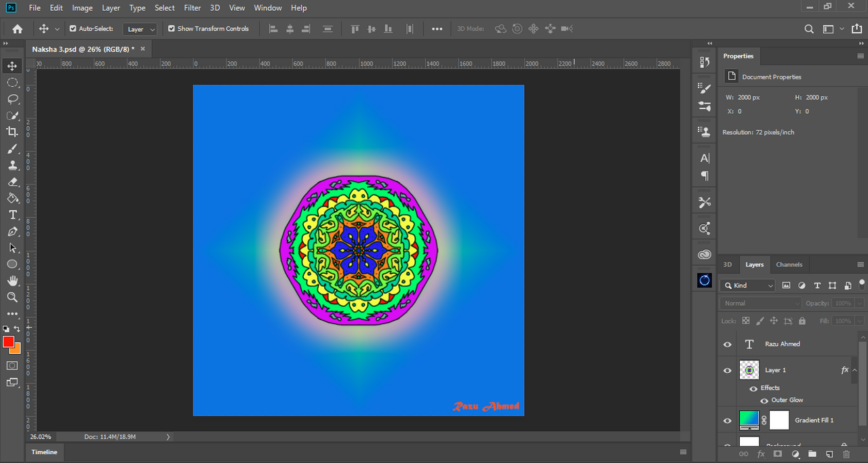Hide the Razu Ahmed text layer
This screenshot has height=463, width=868.
[x=728, y=344]
